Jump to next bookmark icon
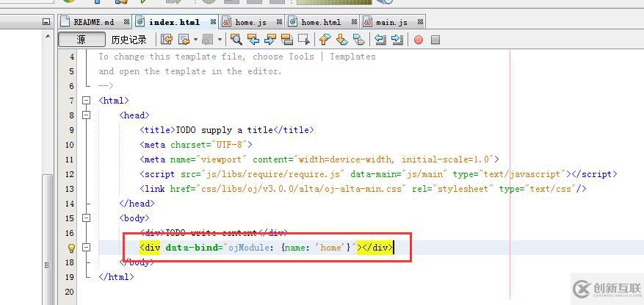This screenshot has width=644, height=305. pyautogui.click(x=341, y=40)
